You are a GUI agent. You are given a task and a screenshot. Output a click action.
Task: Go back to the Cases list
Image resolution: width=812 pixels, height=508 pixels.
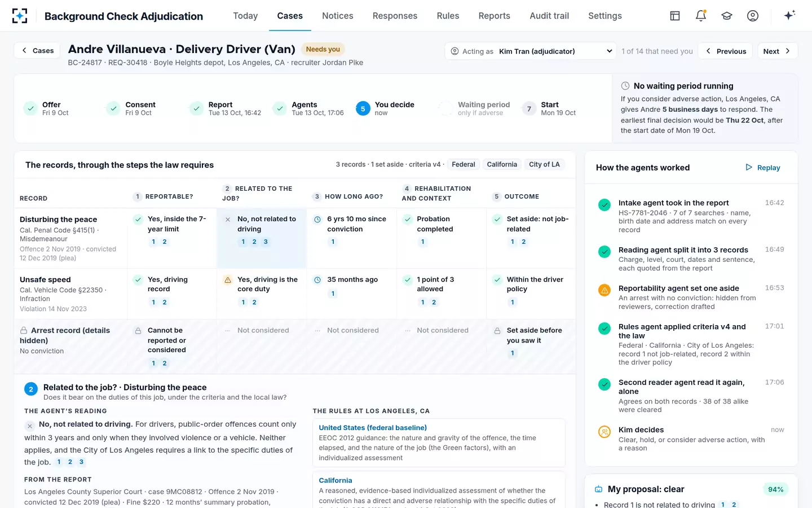click(38, 51)
